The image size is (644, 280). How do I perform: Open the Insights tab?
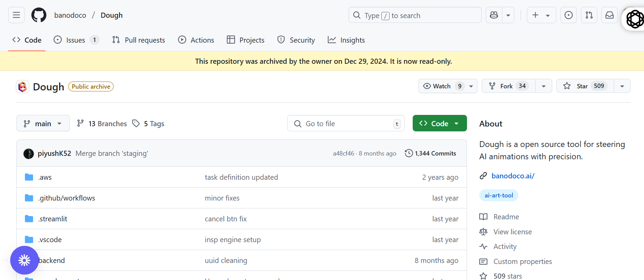pyautogui.click(x=346, y=40)
